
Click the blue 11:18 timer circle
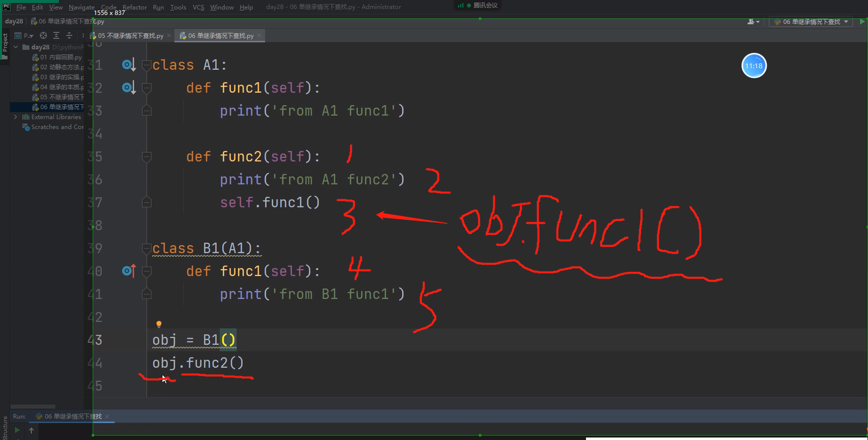click(x=754, y=66)
